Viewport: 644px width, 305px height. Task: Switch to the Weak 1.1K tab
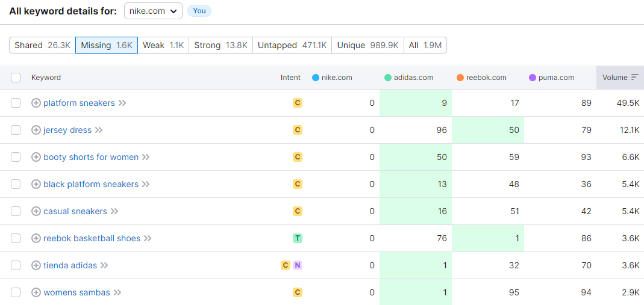(163, 46)
